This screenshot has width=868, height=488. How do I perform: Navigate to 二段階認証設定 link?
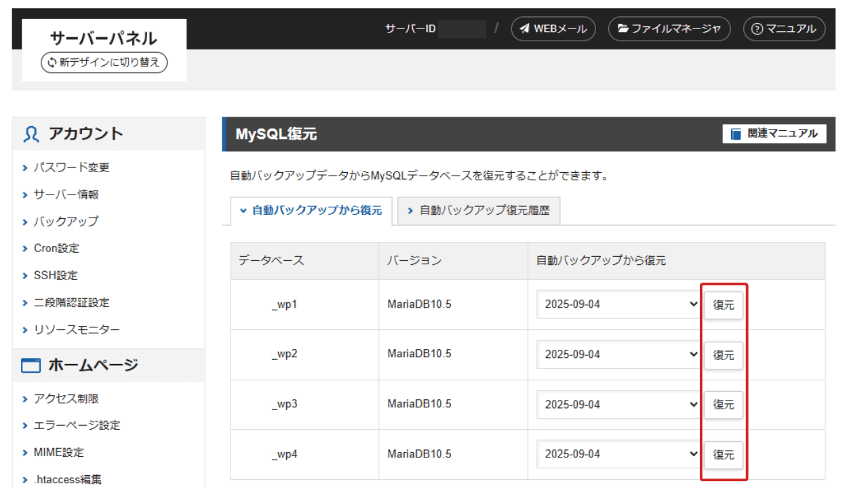pyautogui.click(x=71, y=303)
